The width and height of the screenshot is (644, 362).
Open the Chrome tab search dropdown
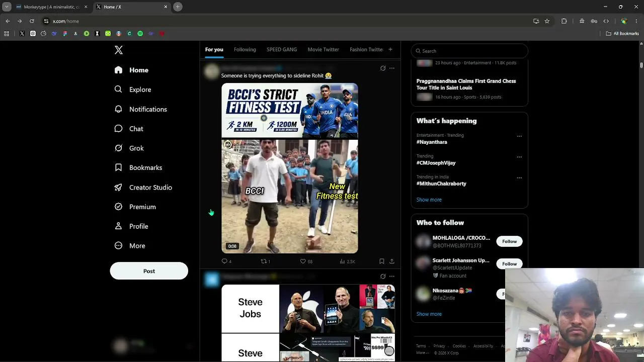7,7
